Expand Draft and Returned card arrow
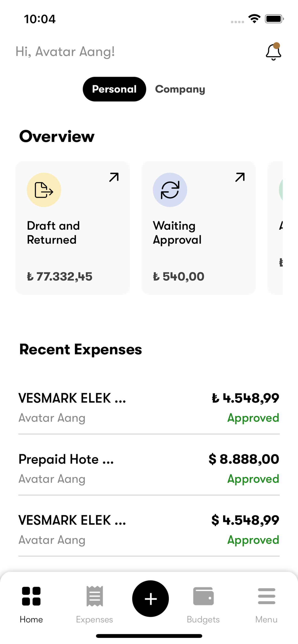 [114, 177]
